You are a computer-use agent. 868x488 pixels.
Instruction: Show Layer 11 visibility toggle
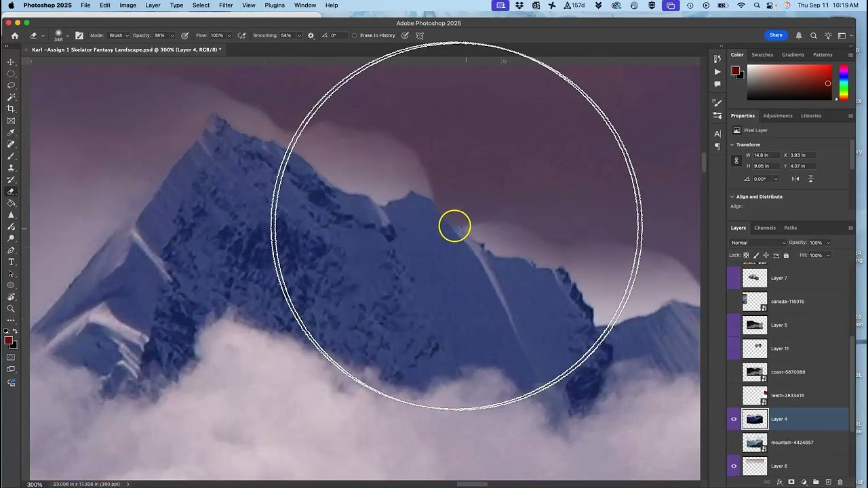(x=734, y=348)
